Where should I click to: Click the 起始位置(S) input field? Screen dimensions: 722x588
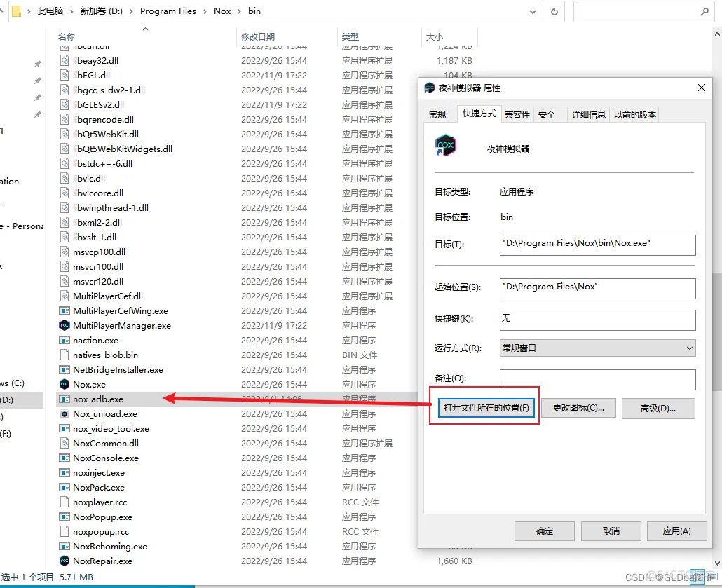(x=597, y=289)
